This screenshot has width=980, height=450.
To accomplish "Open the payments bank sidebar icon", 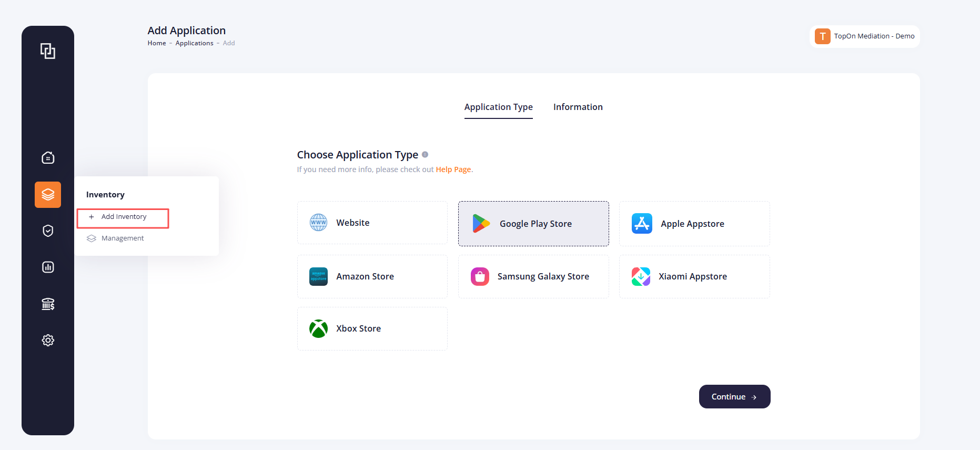I will click(x=48, y=304).
